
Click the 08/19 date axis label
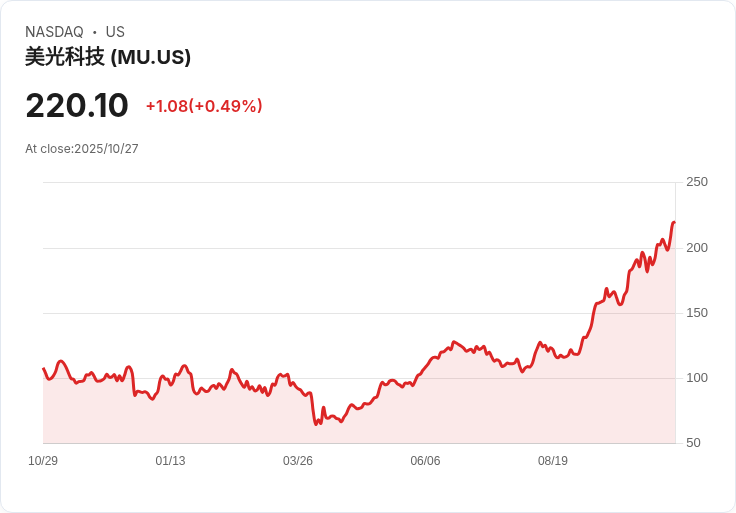553,461
